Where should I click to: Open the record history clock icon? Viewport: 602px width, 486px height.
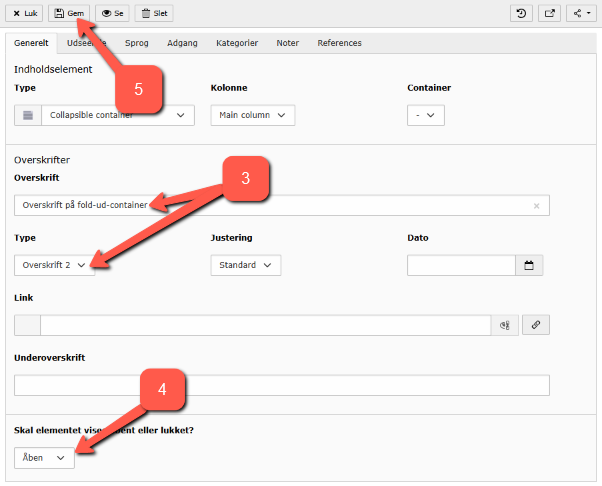(x=520, y=13)
